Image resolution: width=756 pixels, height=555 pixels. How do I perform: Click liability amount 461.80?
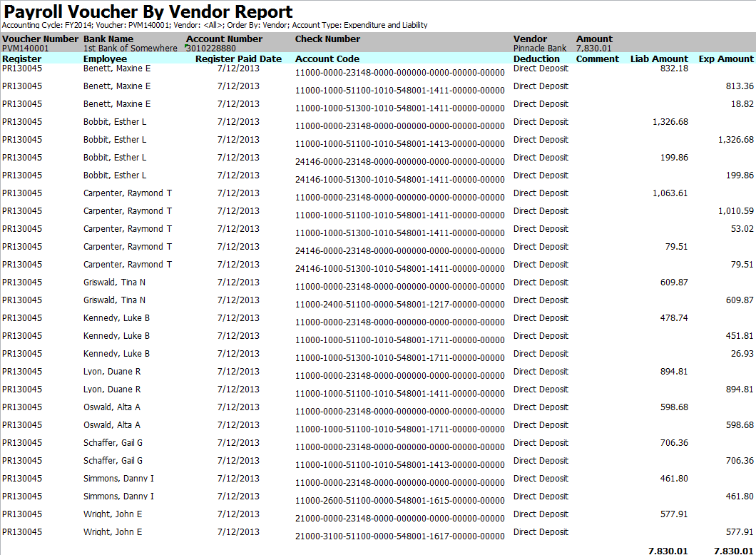674,479
